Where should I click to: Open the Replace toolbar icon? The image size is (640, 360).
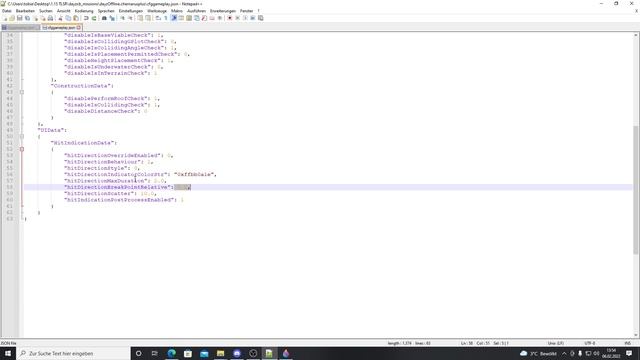pyautogui.click(x=112, y=18)
